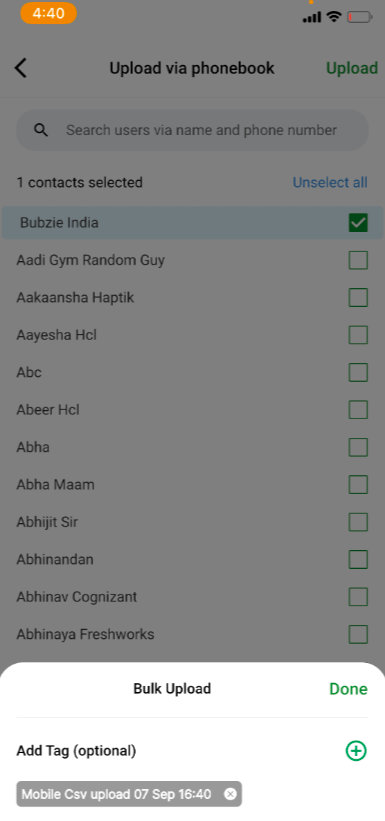Focus the search users input field

point(192,130)
